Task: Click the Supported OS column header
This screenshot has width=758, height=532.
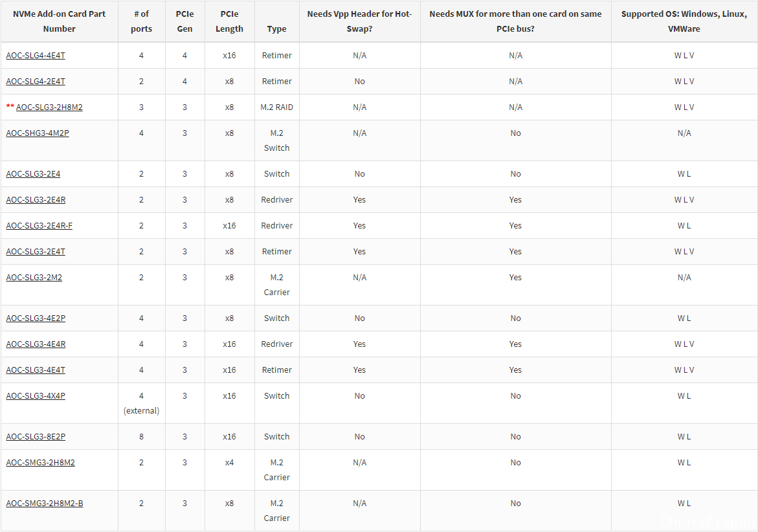Action: 684,21
